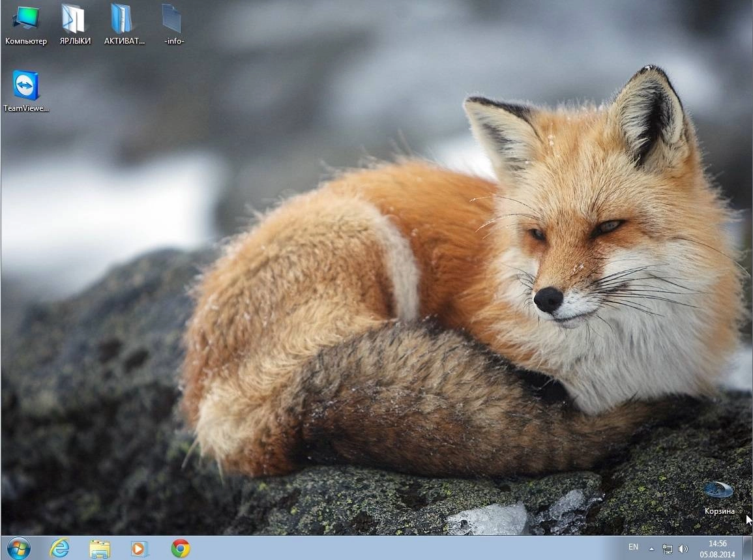Open Windows Explorer from taskbar

click(100, 548)
